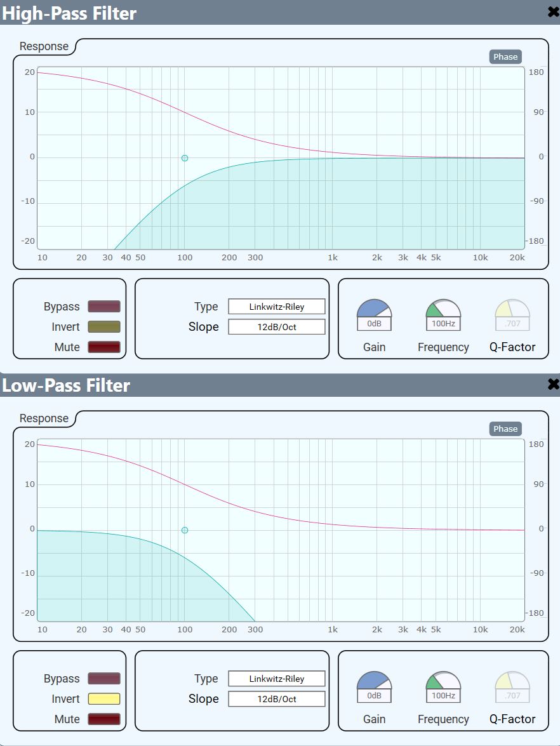Click the 180 phase axis label on High-Pass graph
This screenshot has height=746, width=560.
click(x=537, y=72)
